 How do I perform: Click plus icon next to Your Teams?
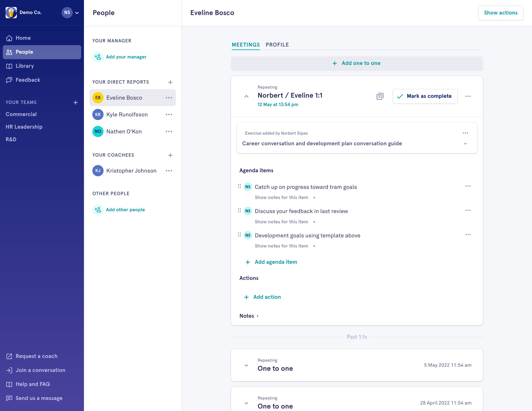click(x=76, y=103)
